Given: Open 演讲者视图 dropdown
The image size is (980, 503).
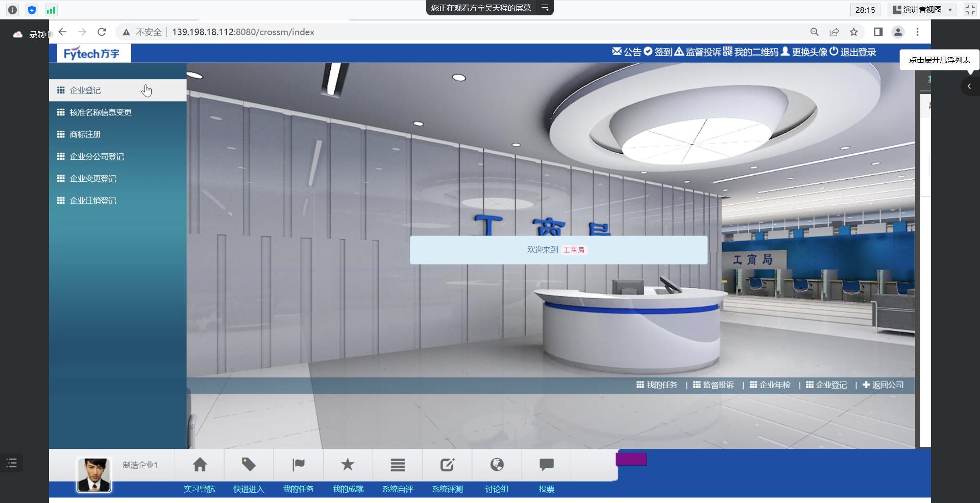Looking at the screenshot, I should click(923, 10).
